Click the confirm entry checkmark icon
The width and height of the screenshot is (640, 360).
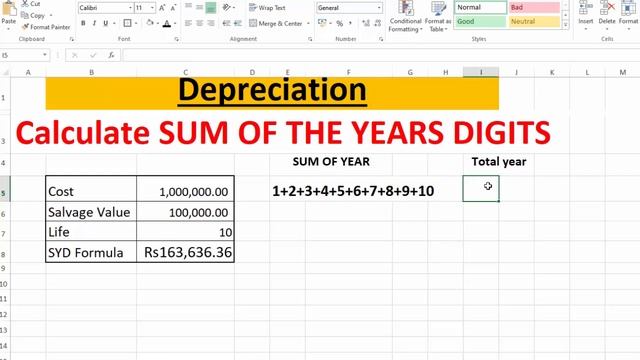(93, 55)
